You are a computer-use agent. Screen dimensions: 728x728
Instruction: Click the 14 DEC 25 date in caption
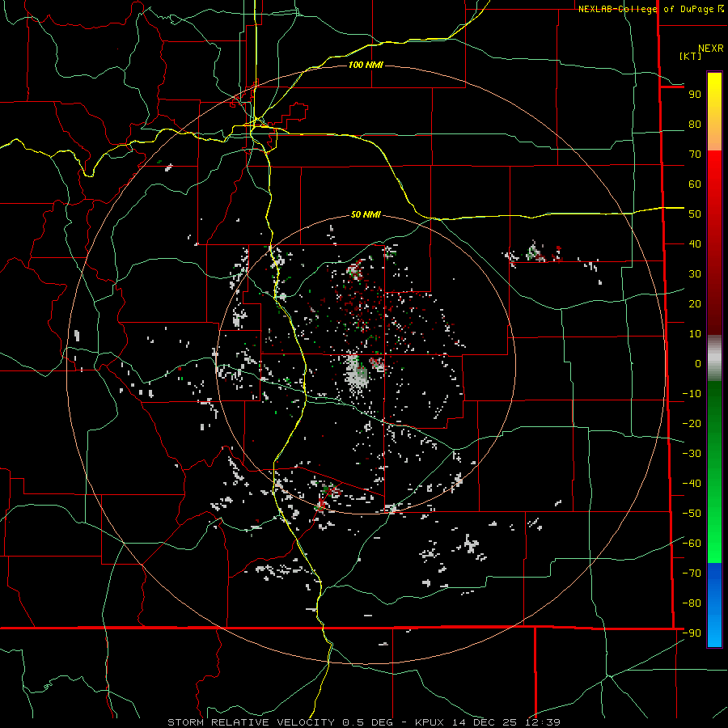click(x=485, y=722)
